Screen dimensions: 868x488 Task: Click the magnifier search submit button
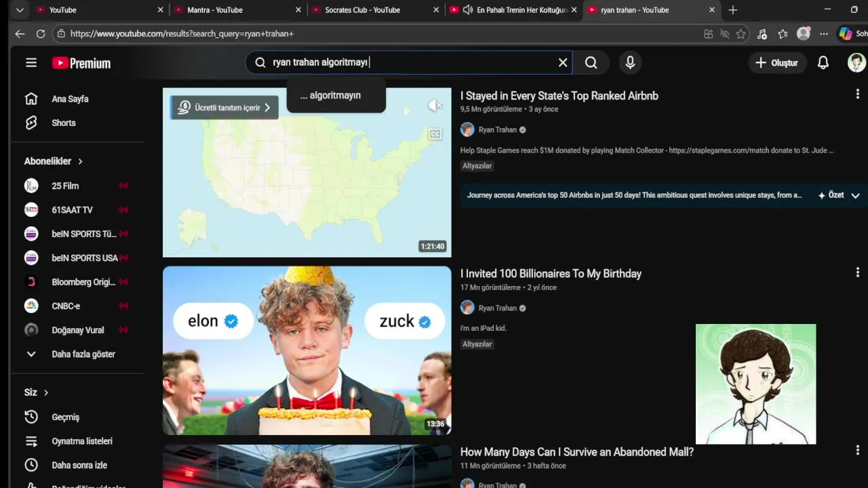(591, 62)
